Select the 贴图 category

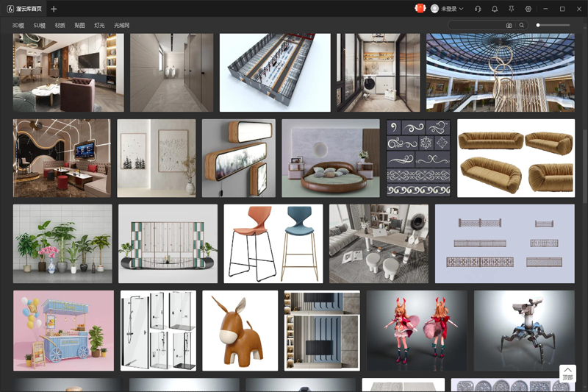pos(79,25)
